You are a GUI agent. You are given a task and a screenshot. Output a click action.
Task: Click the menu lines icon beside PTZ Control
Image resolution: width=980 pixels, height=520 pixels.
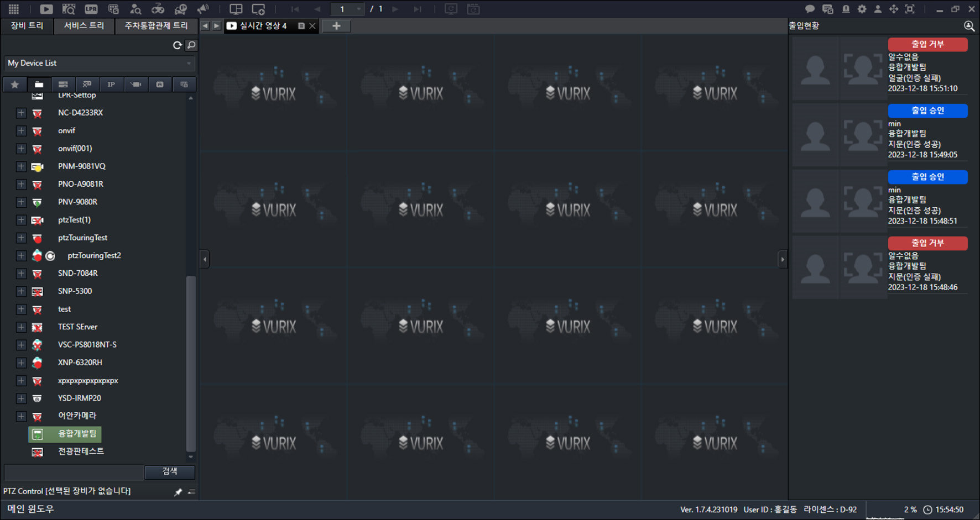191,492
